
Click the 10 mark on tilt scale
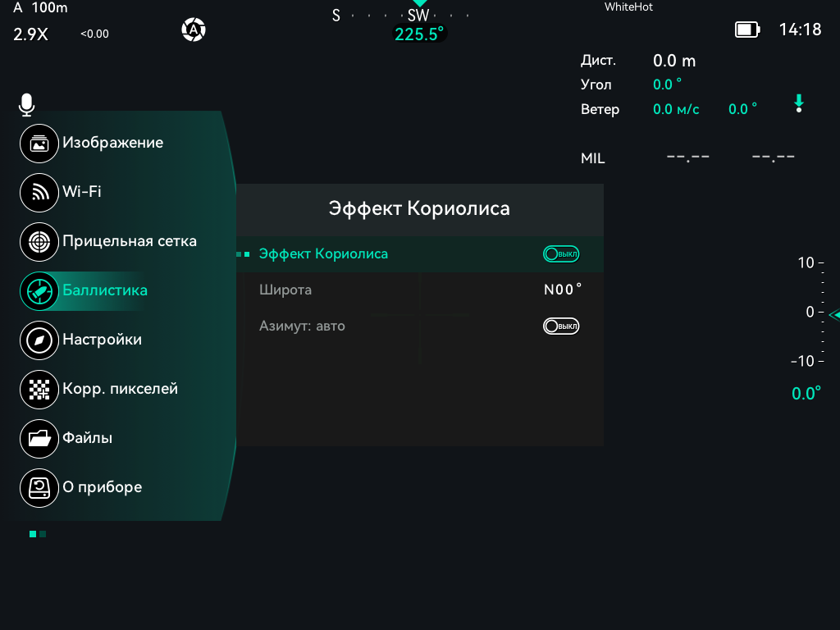pos(806,262)
